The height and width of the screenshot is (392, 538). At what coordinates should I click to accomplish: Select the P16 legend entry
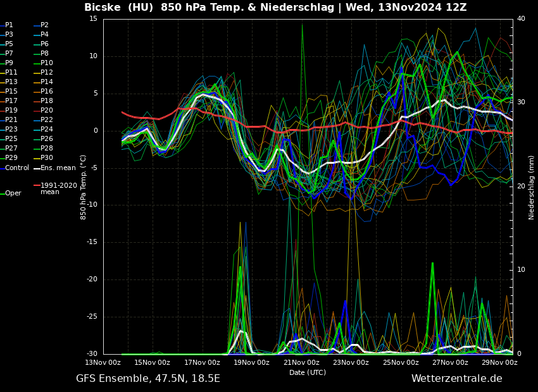point(47,92)
